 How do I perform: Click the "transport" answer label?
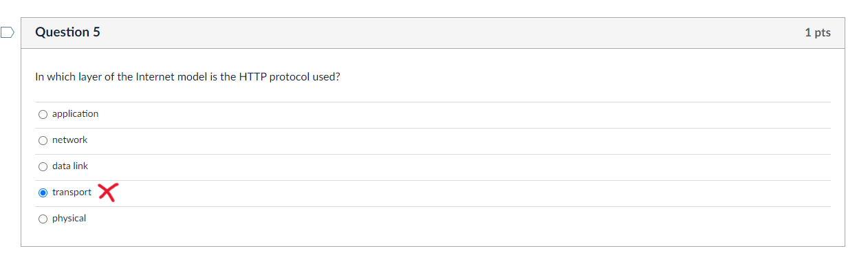pyautogui.click(x=72, y=192)
